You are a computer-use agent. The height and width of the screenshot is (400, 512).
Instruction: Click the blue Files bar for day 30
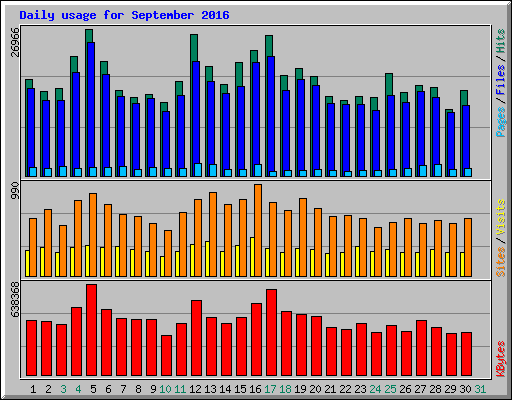pos(466,137)
